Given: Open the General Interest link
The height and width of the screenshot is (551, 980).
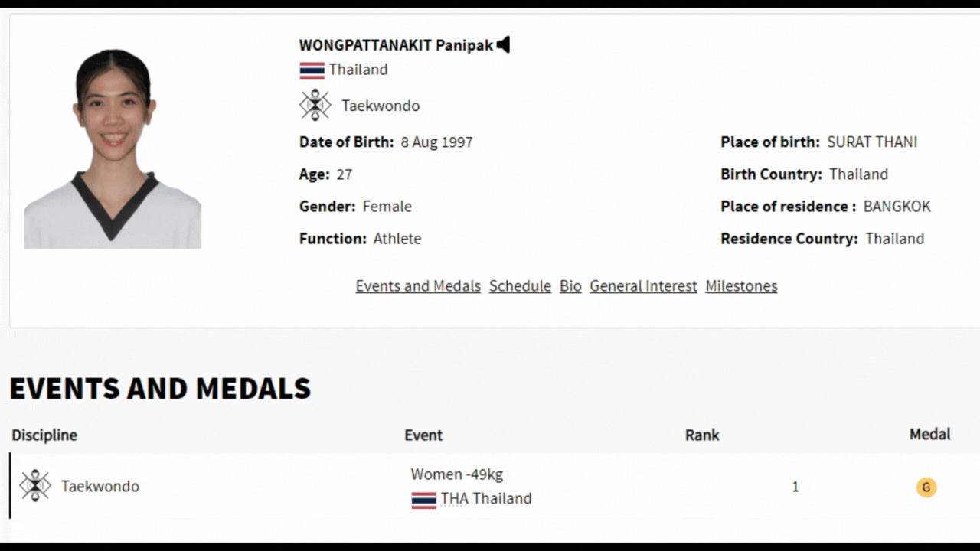Looking at the screenshot, I should click(x=643, y=286).
